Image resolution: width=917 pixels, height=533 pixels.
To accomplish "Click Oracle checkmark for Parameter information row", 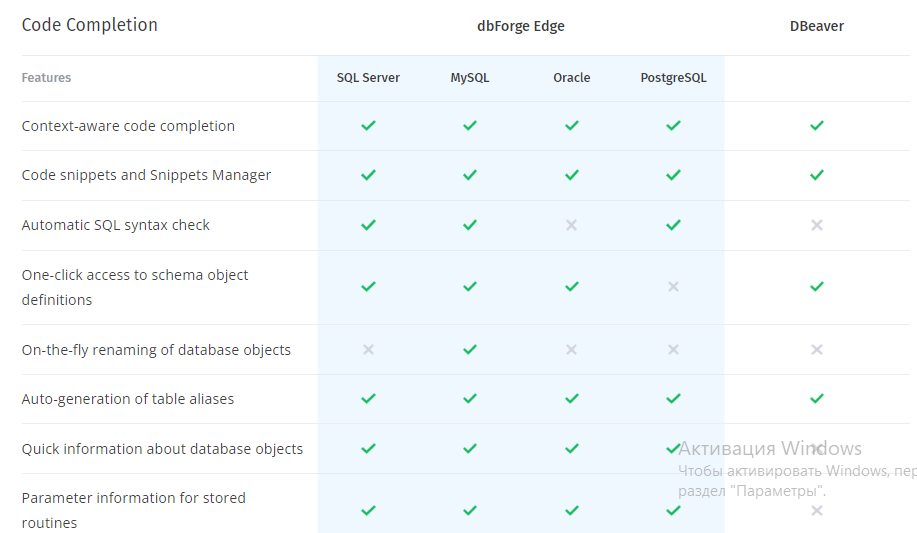I will point(571,511).
